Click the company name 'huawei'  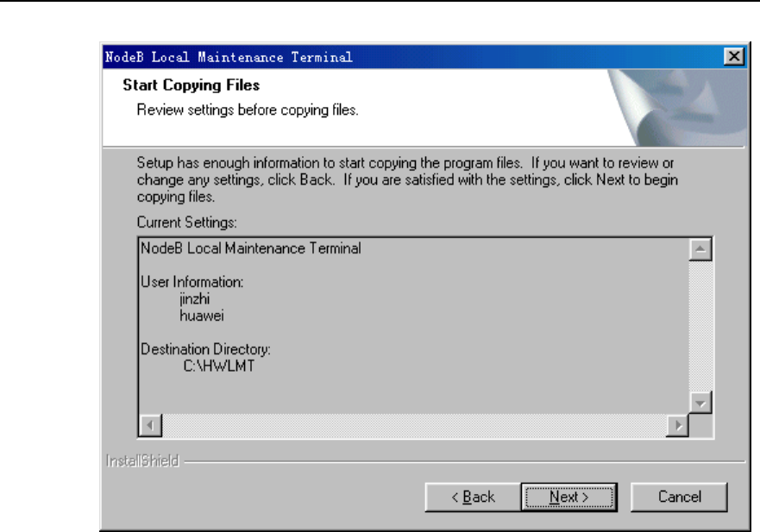click(202, 316)
